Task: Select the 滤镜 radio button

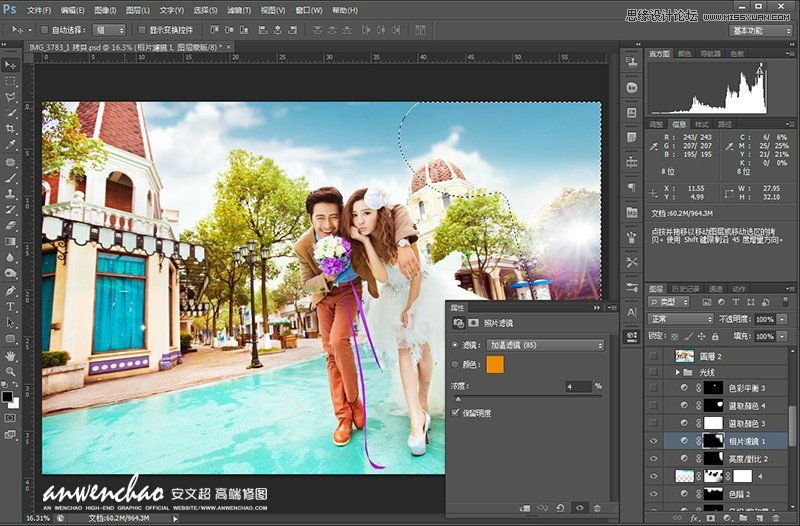Action: (x=455, y=345)
